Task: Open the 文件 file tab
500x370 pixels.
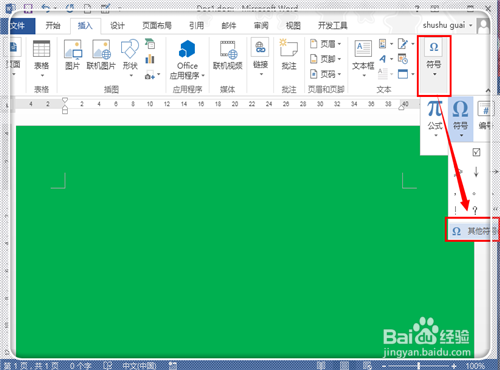Action: 18,26
